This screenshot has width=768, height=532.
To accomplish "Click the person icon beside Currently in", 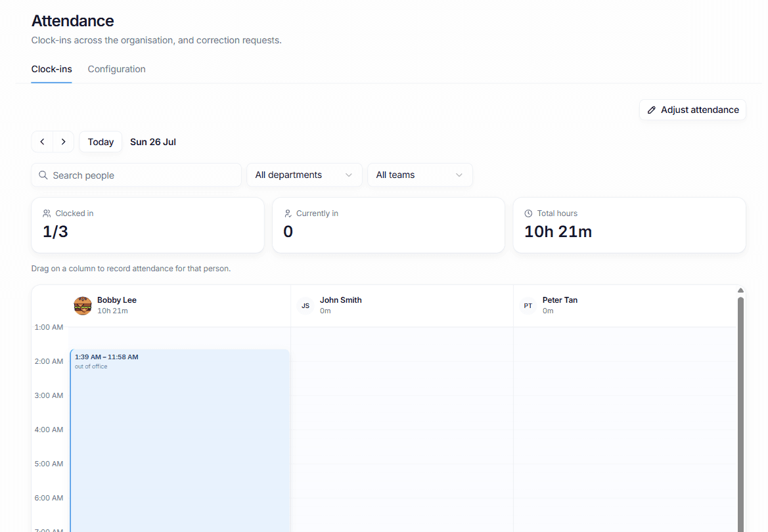I will (288, 213).
